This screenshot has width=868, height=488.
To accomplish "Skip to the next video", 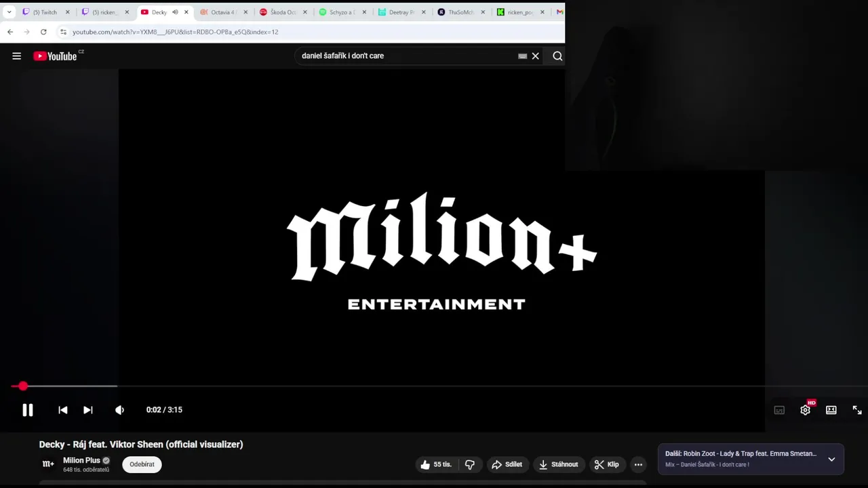I will coord(88,410).
